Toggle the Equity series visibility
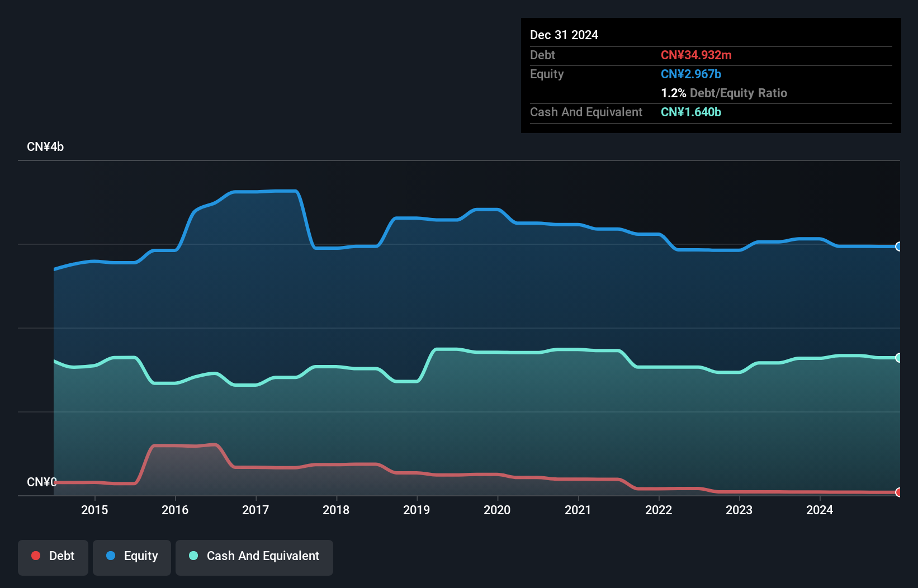This screenshot has height=588, width=918. 131,557
